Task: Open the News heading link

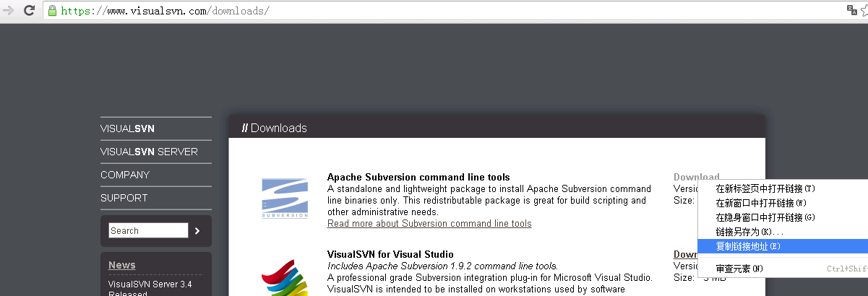Action: point(122,265)
